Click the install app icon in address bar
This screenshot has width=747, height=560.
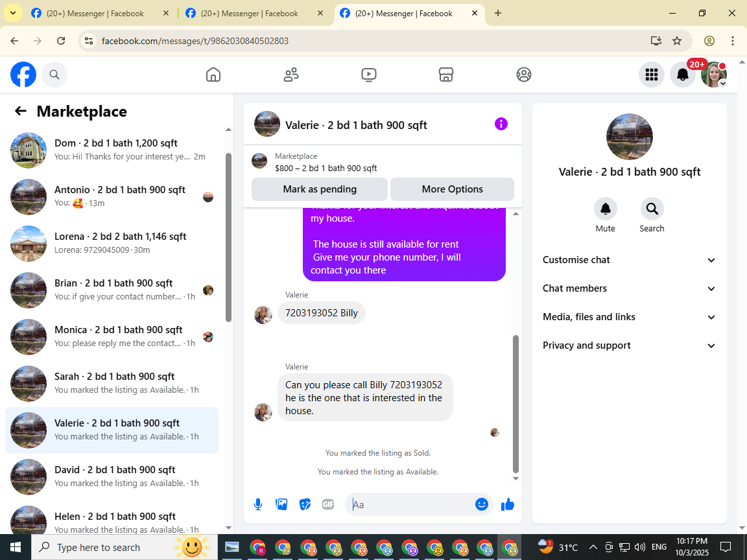(656, 41)
